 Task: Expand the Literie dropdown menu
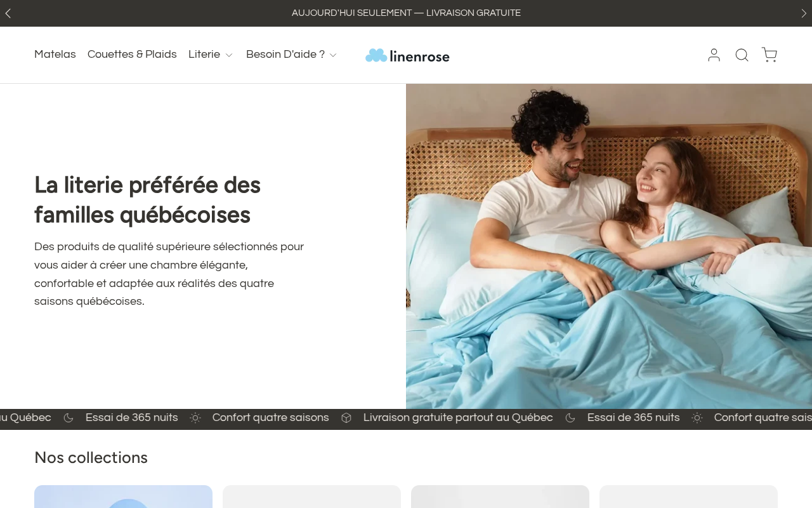[211, 55]
